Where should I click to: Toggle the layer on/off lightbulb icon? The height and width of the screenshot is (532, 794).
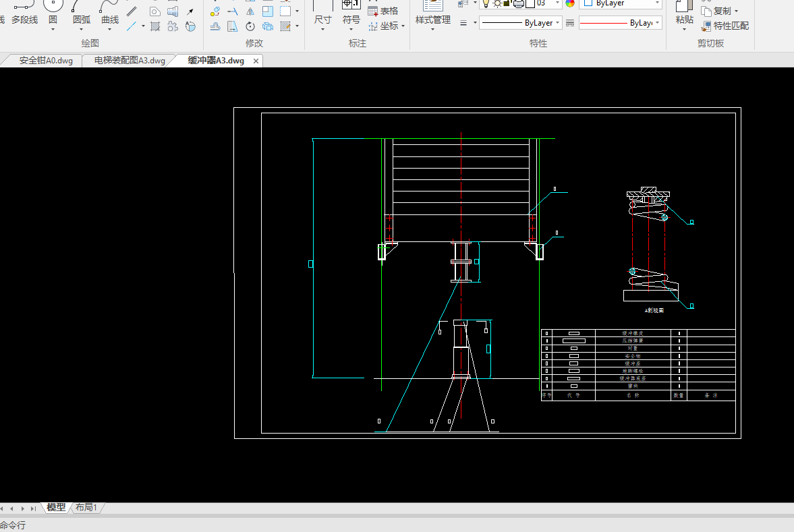486,3
